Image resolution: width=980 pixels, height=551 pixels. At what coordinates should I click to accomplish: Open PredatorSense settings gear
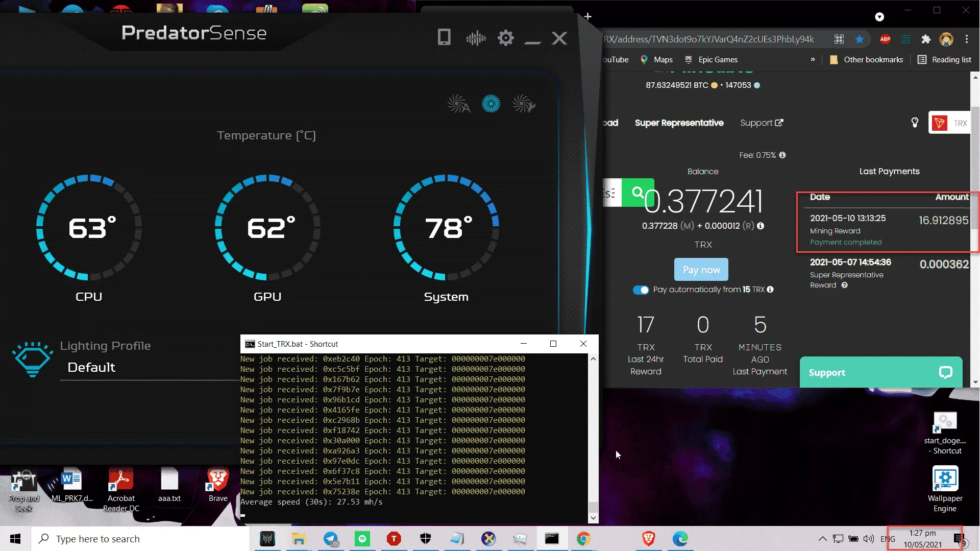point(506,38)
